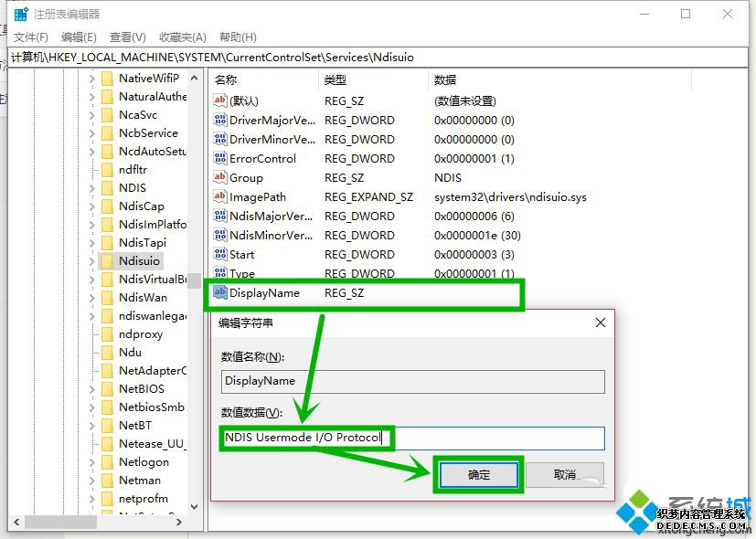Click the Registry Editor app icon in title bar
The width and height of the screenshot is (756, 539).
click(x=21, y=14)
